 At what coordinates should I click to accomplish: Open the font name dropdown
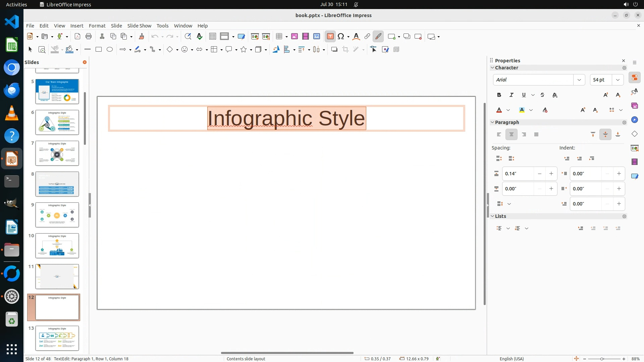point(579,80)
